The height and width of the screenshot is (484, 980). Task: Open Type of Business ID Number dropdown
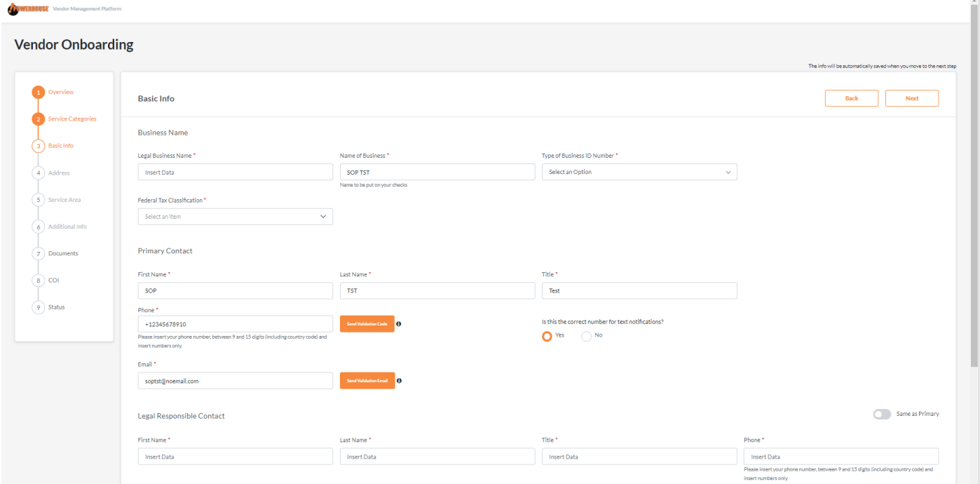tap(639, 173)
